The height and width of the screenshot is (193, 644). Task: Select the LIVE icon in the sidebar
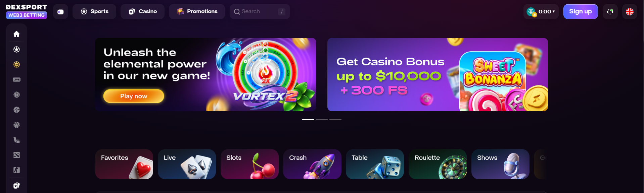(16, 79)
